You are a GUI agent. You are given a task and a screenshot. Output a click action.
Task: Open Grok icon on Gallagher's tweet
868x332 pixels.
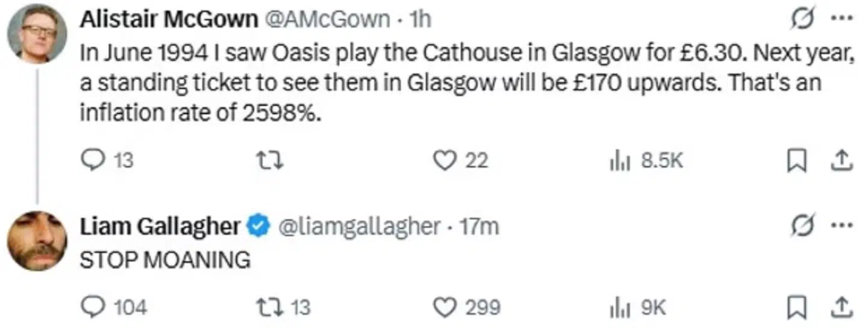click(x=803, y=226)
